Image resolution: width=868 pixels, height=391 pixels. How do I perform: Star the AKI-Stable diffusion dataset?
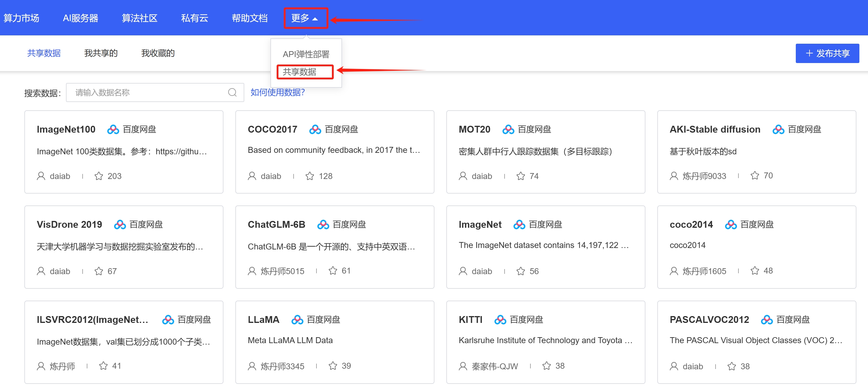(x=755, y=175)
